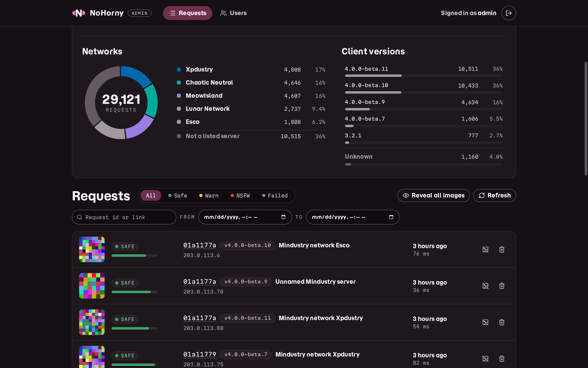Click the Esco row confidence bar

tap(134, 256)
